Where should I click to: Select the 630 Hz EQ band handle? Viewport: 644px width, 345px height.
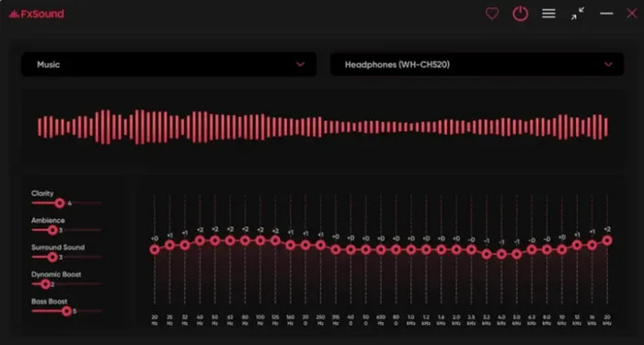[x=381, y=249]
